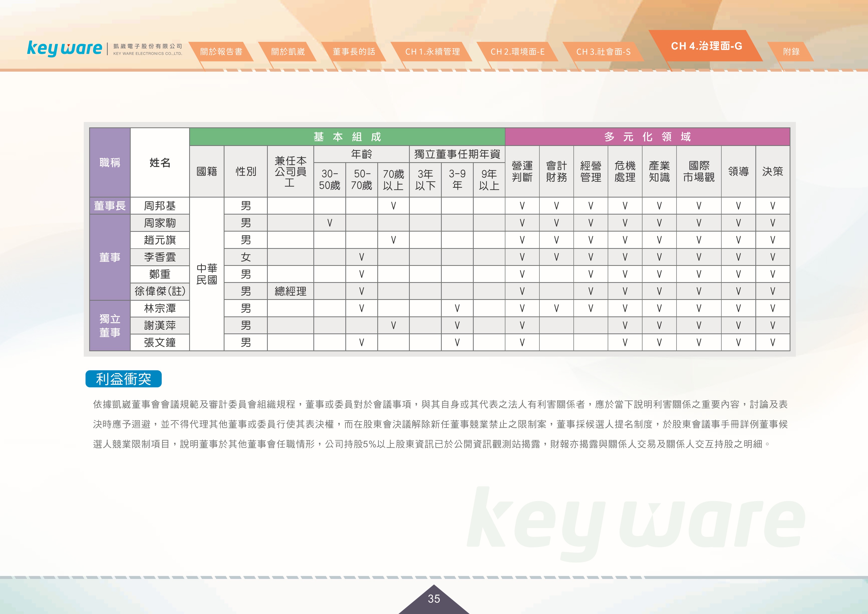Go to the 董事長的話 section

click(354, 52)
